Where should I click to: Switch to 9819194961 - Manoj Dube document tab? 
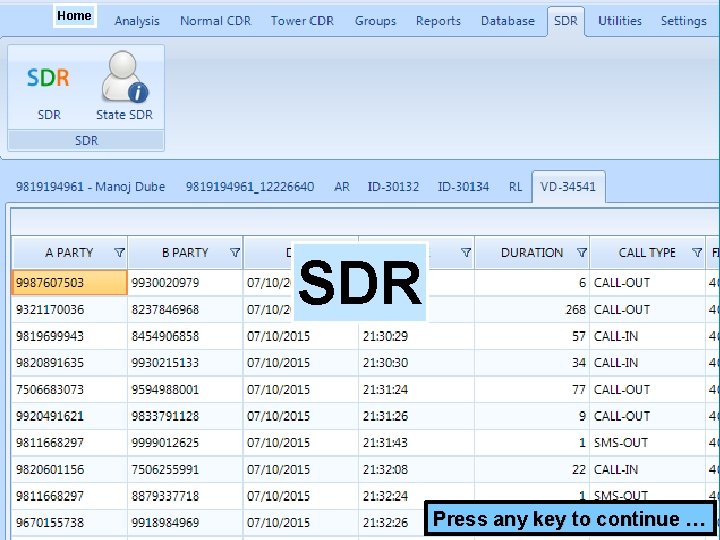90,187
